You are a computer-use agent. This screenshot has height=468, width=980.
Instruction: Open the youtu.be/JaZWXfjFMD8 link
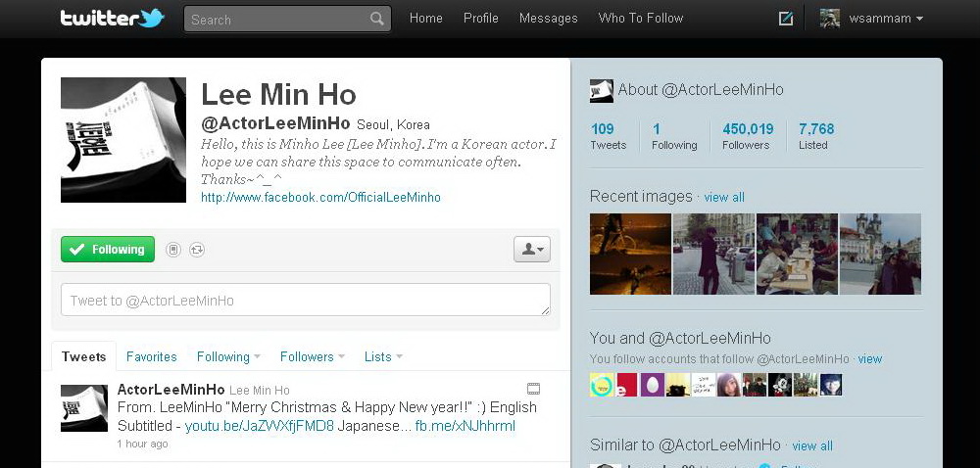pyautogui.click(x=260, y=426)
